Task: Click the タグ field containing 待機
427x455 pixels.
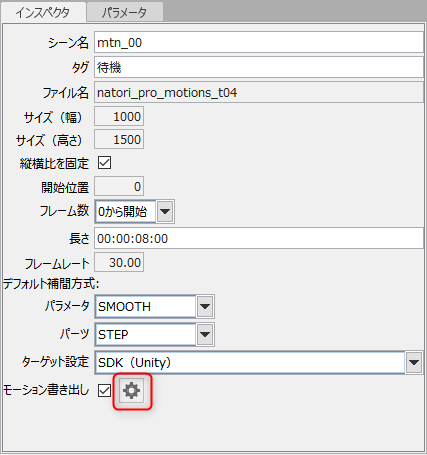Action: (x=259, y=67)
